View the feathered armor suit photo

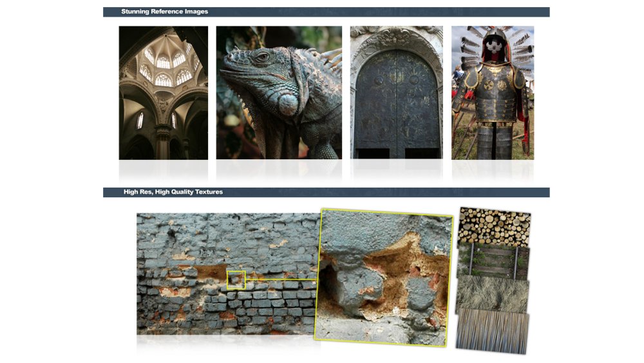(493, 93)
